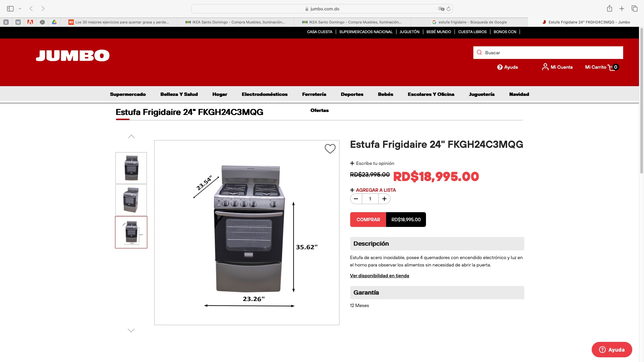Image resolution: width=644 pixels, height=362 pixels.
Task: Open new Safari tab with plus icon
Action: coord(622,9)
